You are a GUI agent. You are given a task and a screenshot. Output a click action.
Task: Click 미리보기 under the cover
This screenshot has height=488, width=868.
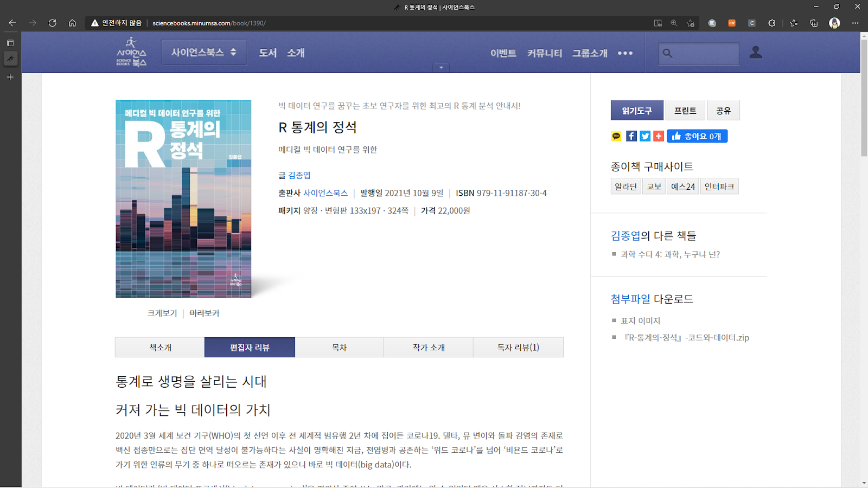tap(205, 313)
